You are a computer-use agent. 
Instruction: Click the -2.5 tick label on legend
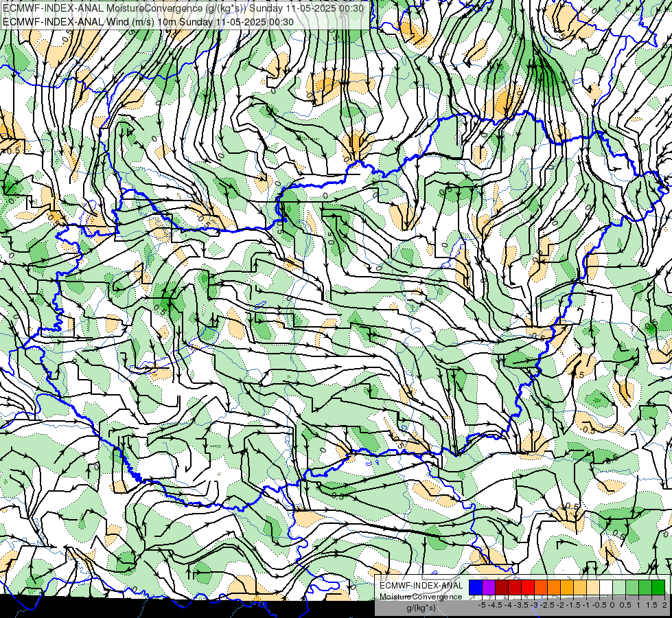tap(547, 605)
